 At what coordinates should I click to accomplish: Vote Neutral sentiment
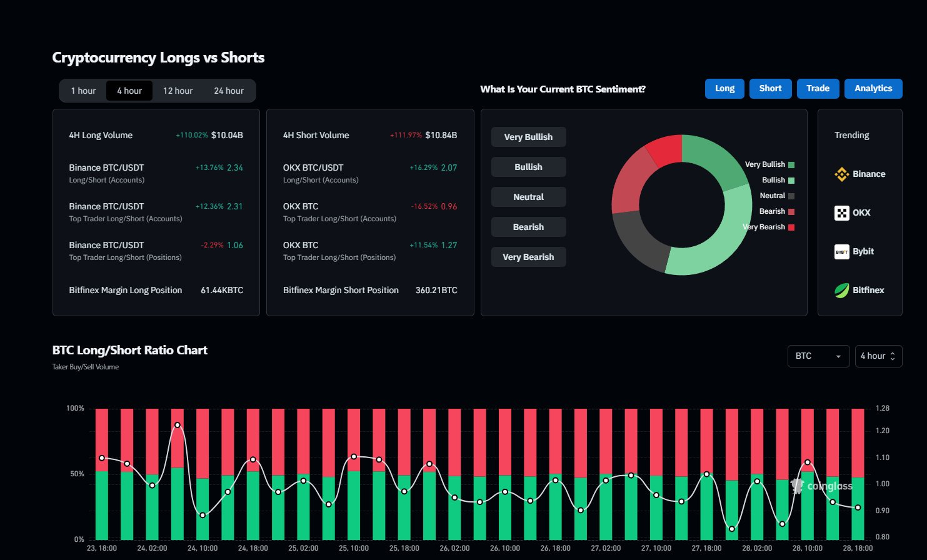[529, 197]
